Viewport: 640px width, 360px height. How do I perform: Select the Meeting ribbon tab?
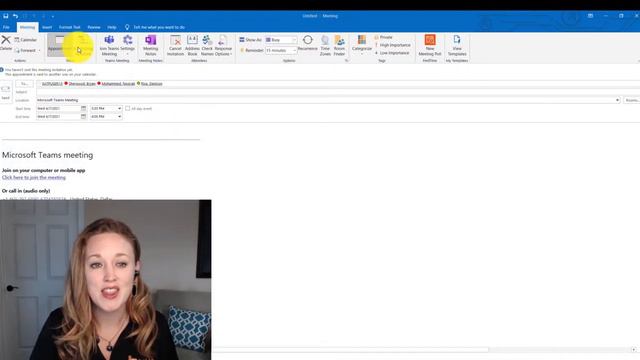tap(27, 27)
